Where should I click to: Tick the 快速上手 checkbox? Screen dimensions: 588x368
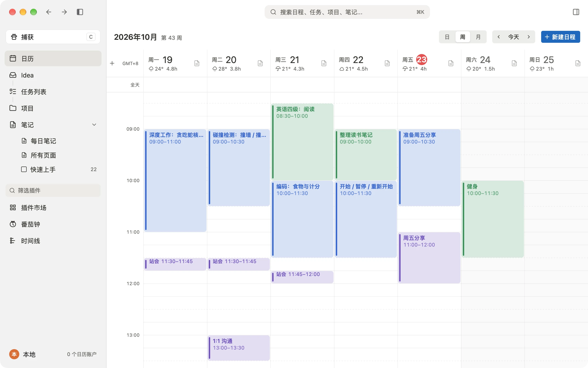pos(24,169)
